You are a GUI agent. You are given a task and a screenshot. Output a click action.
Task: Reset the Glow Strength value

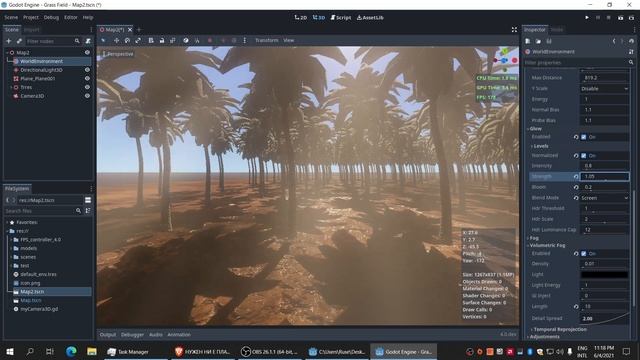(x=576, y=176)
